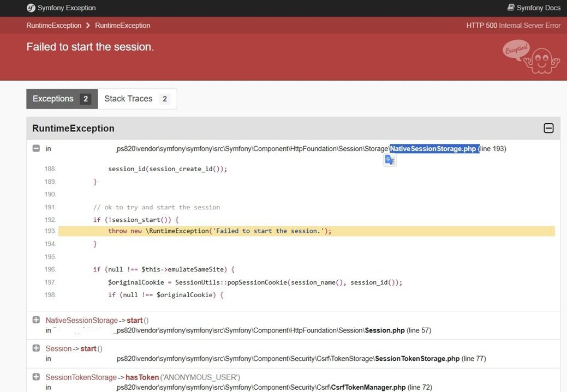Click the CsrfTokenManager.php (line 72) file path
Viewport: 567px width, 392px height.
click(x=274, y=387)
